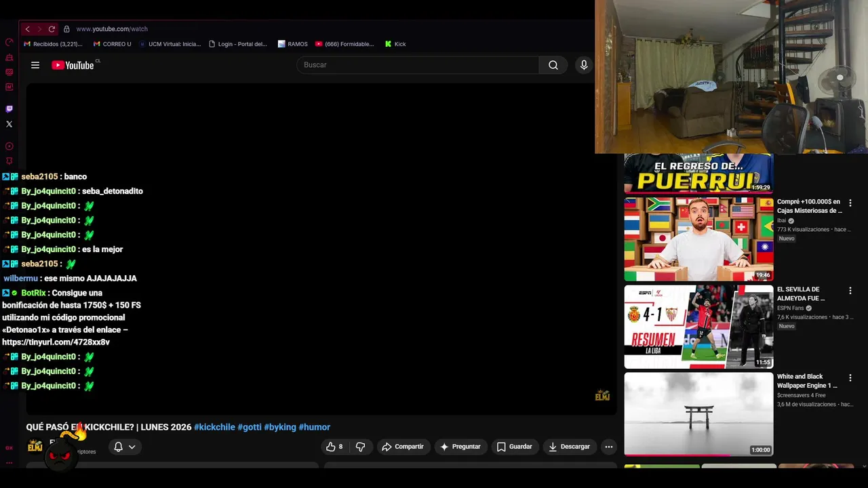Click the magnifier search button
The image size is (868, 488).
[x=553, y=65]
